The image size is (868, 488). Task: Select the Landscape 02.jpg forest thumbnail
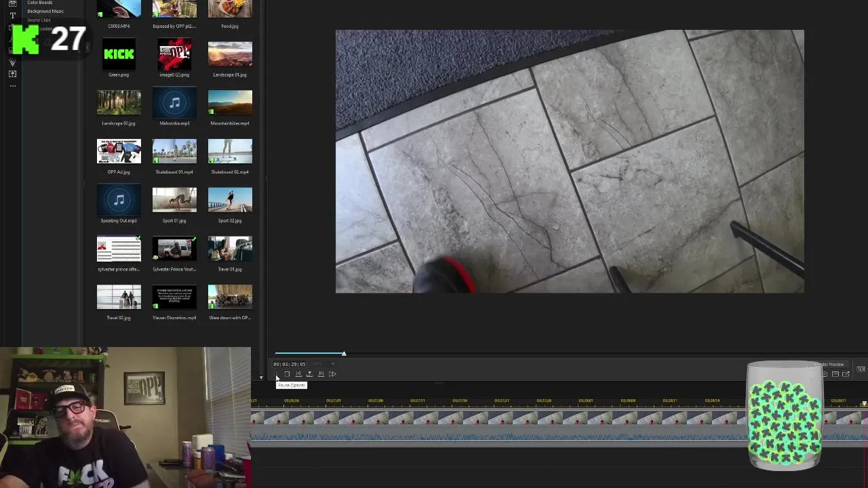coord(119,103)
